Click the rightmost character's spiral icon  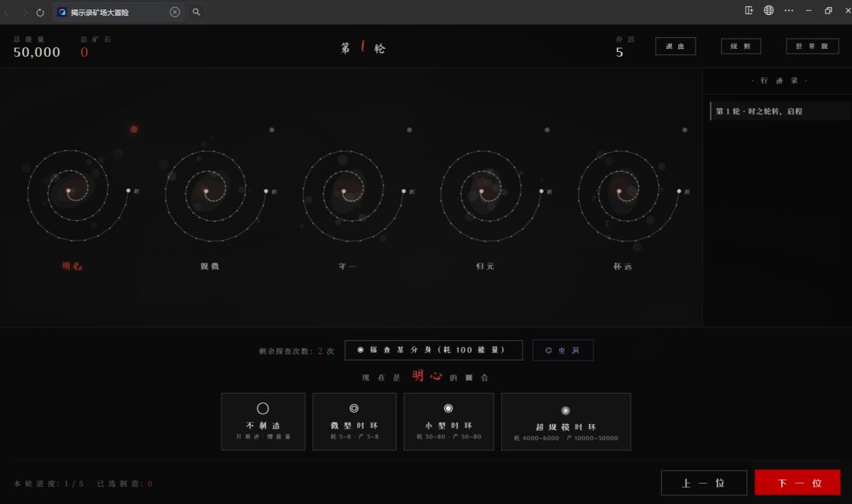(x=628, y=196)
